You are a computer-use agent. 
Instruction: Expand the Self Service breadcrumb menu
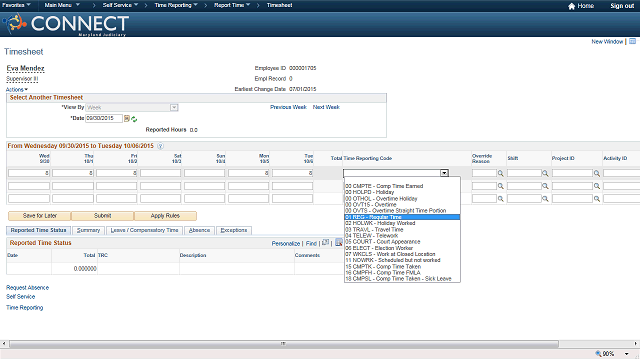click(120, 5)
